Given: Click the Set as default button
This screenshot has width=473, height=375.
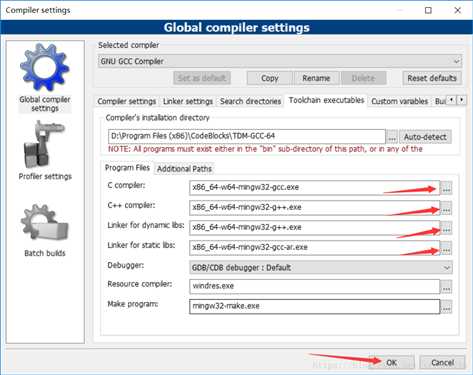Looking at the screenshot, I should 202,78.
